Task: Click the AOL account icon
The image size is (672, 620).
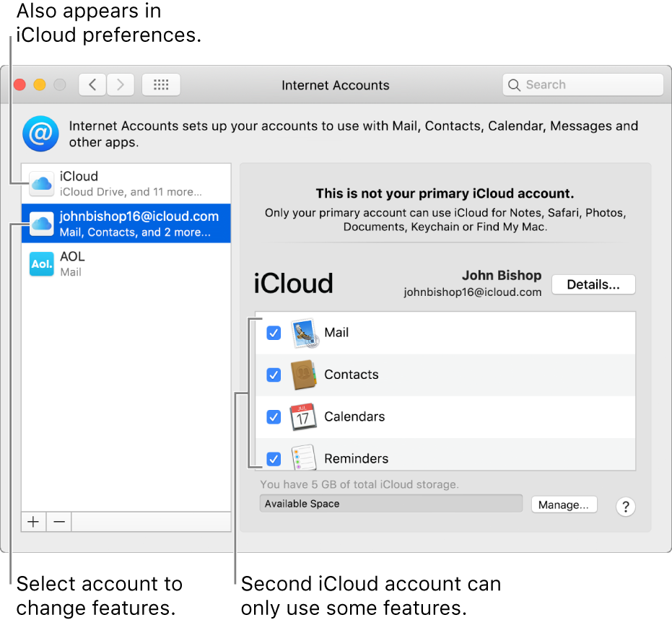Action: pos(41,263)
